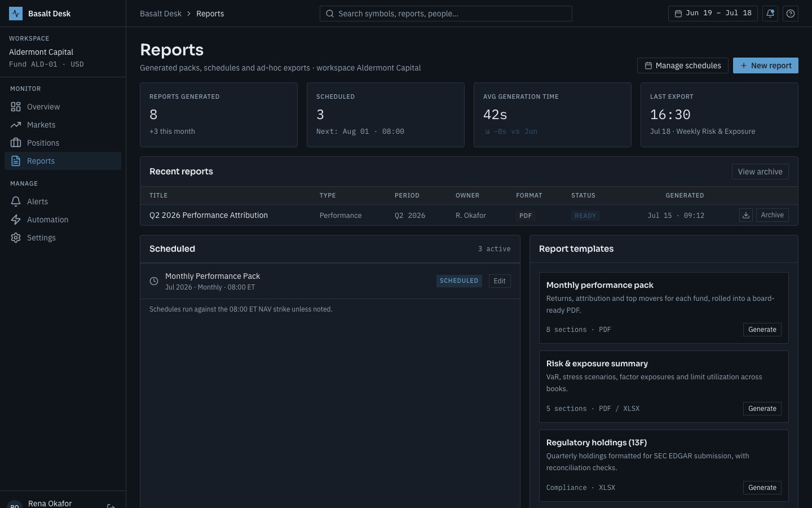The width and height of the screenshot is (812, 508).
Task: Click the Status column header
Action: (583, 195)
